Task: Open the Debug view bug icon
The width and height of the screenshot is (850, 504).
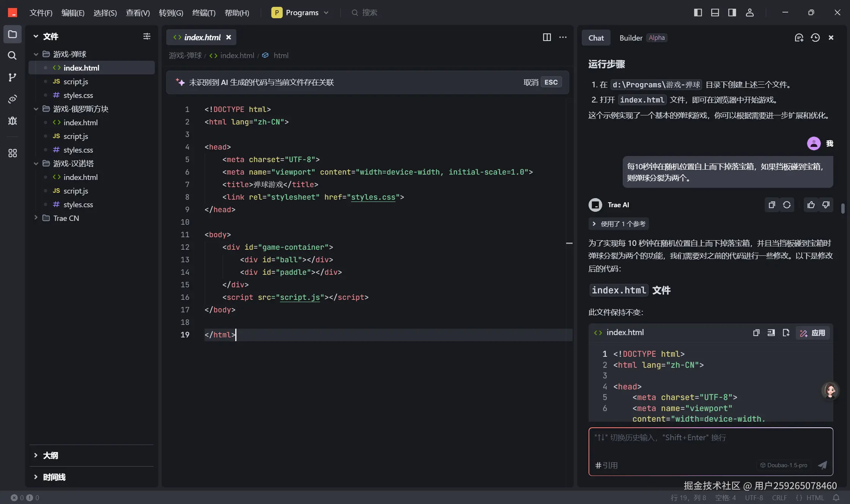Action: (12, 121)
